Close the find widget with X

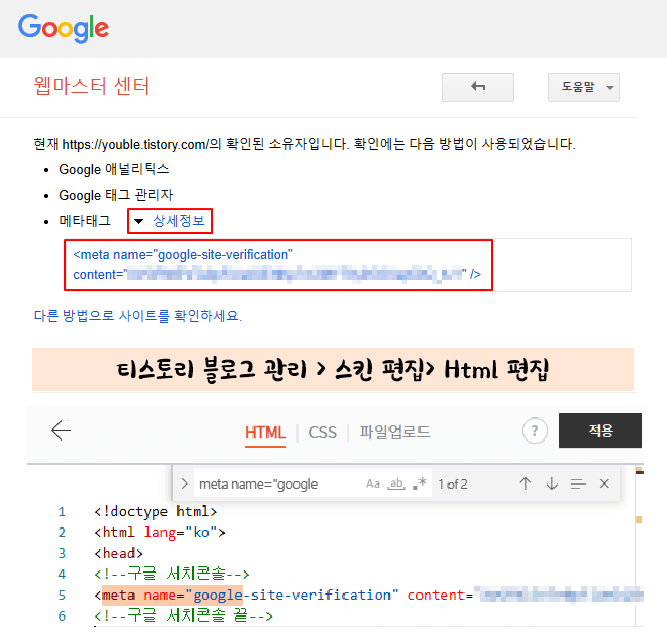coord(604,484)
